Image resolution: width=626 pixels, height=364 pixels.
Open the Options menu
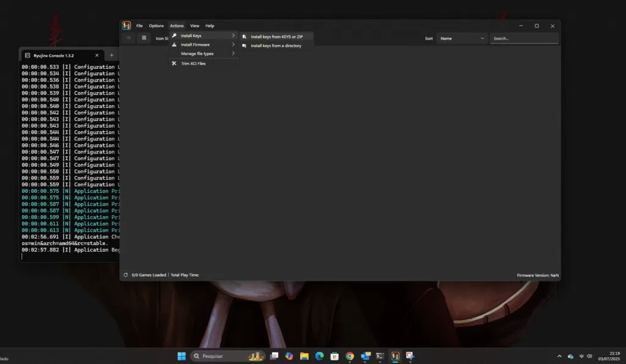click(156, 26)
